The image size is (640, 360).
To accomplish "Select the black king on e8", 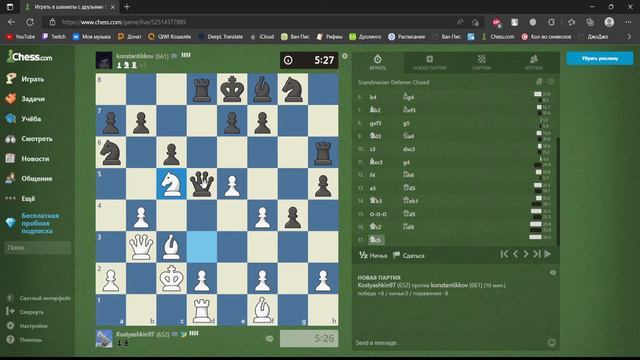I will coord(232,89).
